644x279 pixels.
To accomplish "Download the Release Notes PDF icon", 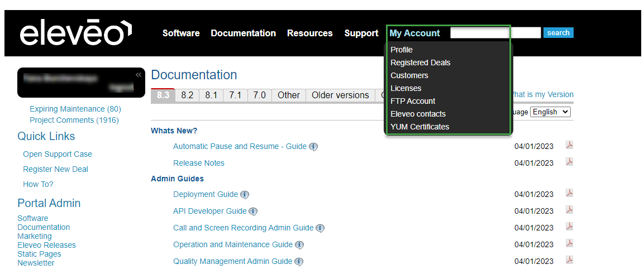I will pyautogui.click(x=569, y=162).
